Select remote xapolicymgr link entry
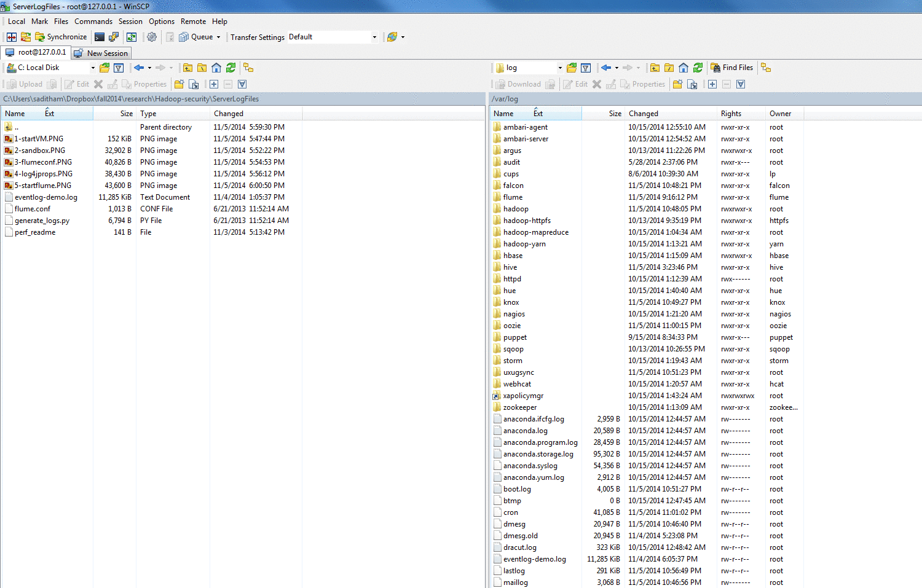This screenshot has width=922, height=588. point(523,396)
